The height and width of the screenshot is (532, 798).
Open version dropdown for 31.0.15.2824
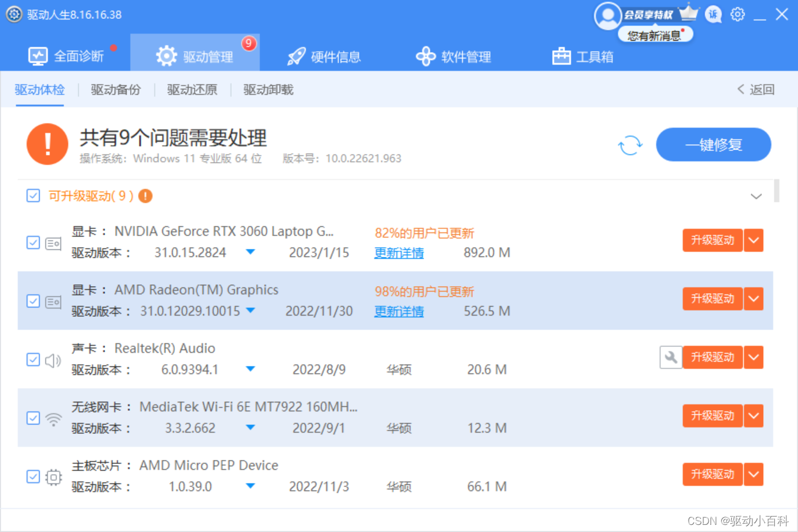(251, 252)
